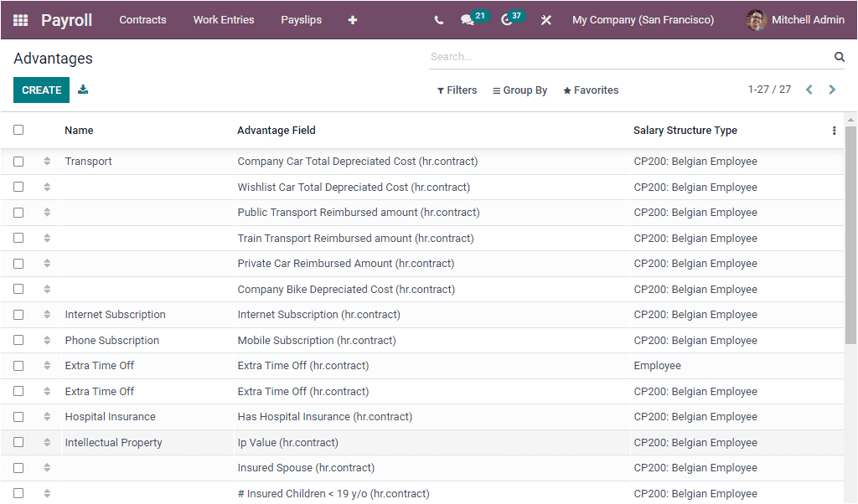Image resolution: width=858 pixels, height=504 pixels.
Task: Open the Group By dropdown
Action: coord(519,90)
